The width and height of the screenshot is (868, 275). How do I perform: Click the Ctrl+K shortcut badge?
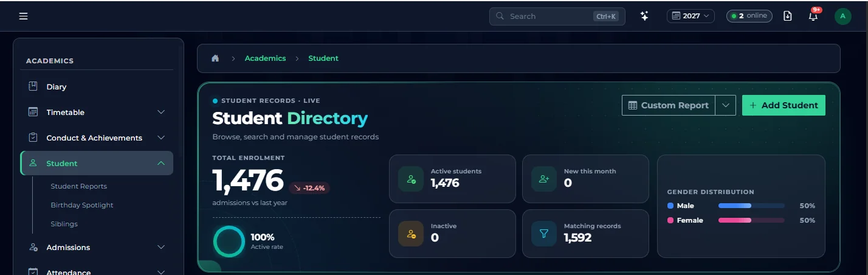pos(606,16)
